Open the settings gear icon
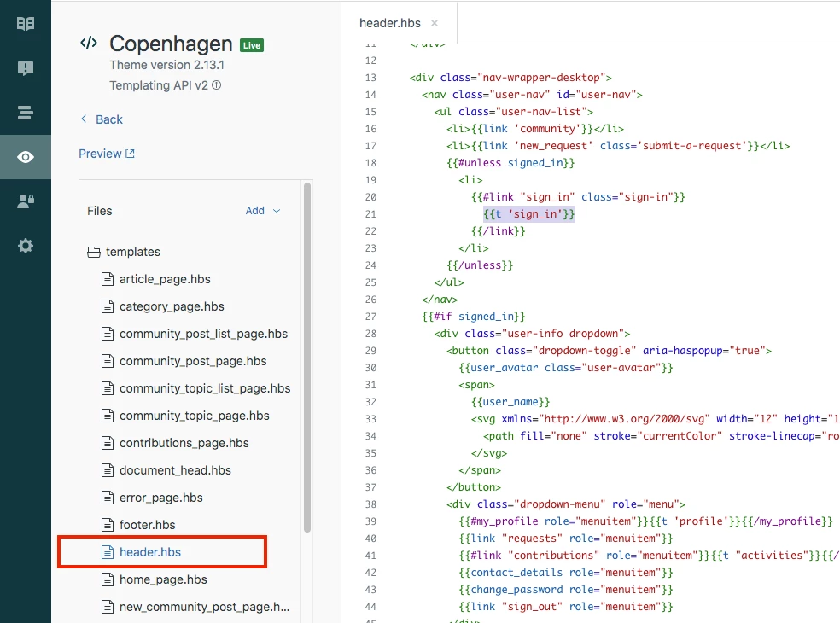Screen dimensions: 840x623 point(25,246)
